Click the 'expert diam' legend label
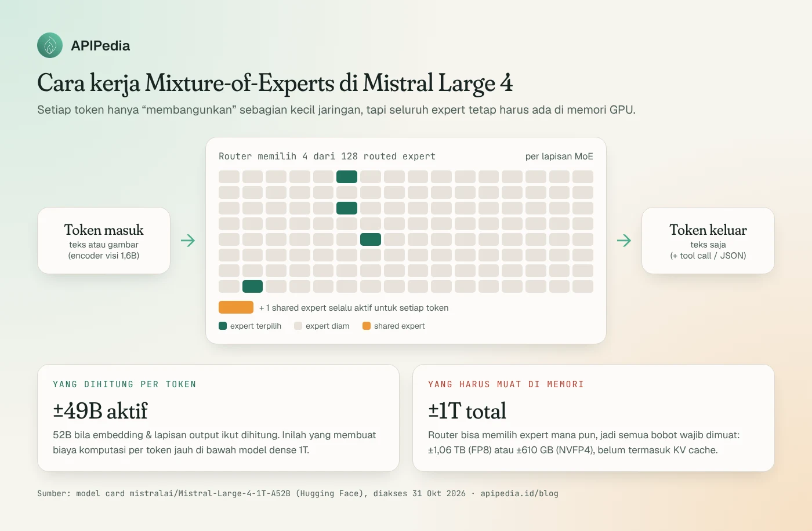This screenshot has width=812, height=531. pos(328,326)
